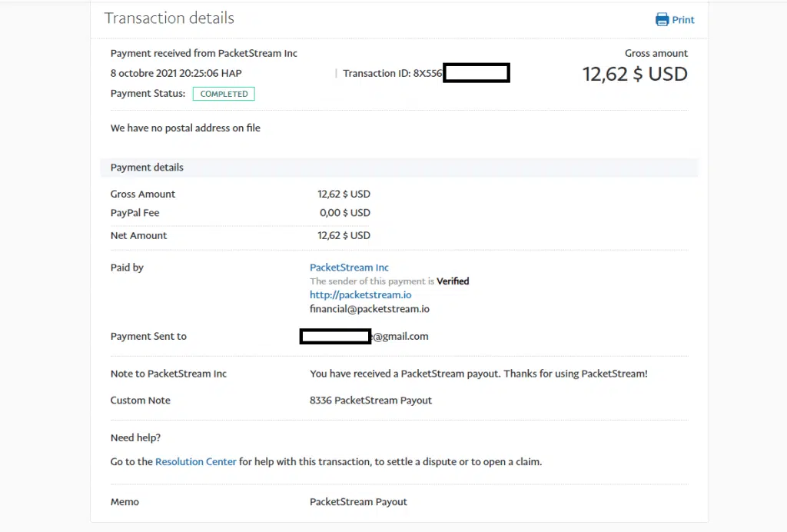Image resolution: width=787 pixels, height=532 pixels.
Task: Select the PayPal Fee value 0,00 $ USD
Action: (x=345, y=213)
